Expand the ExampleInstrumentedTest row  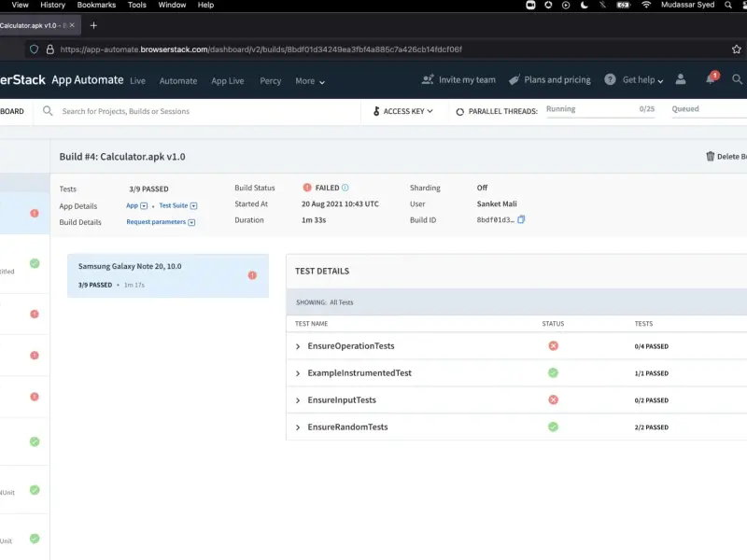(x=298, y=373)
